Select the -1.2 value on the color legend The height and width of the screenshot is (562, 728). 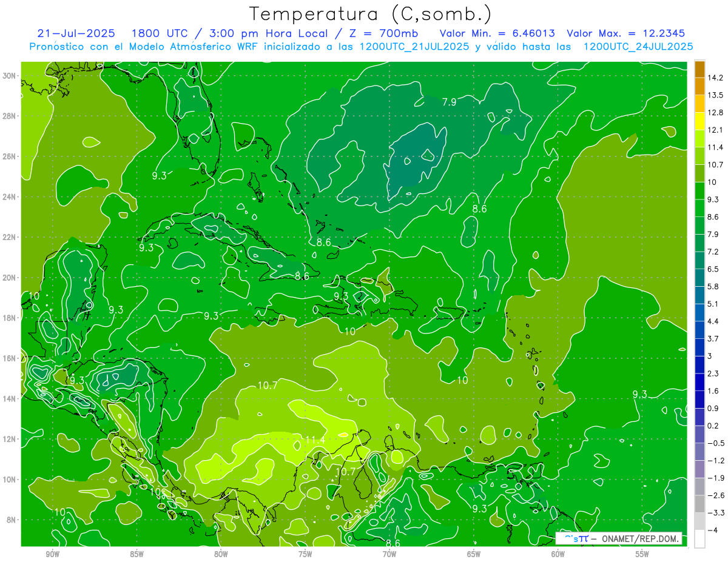click(x=716, y=461)
